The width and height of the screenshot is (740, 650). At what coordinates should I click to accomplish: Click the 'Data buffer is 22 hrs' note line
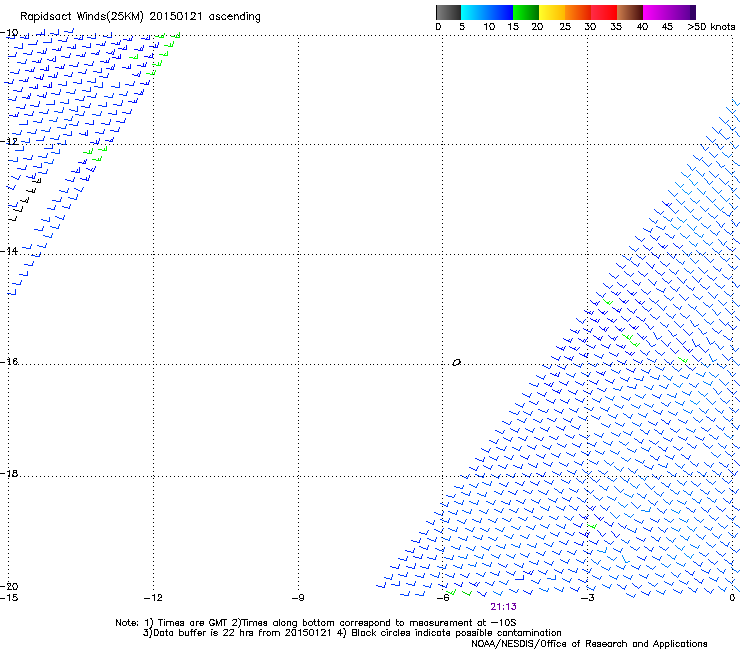click(x=352, y=633)
